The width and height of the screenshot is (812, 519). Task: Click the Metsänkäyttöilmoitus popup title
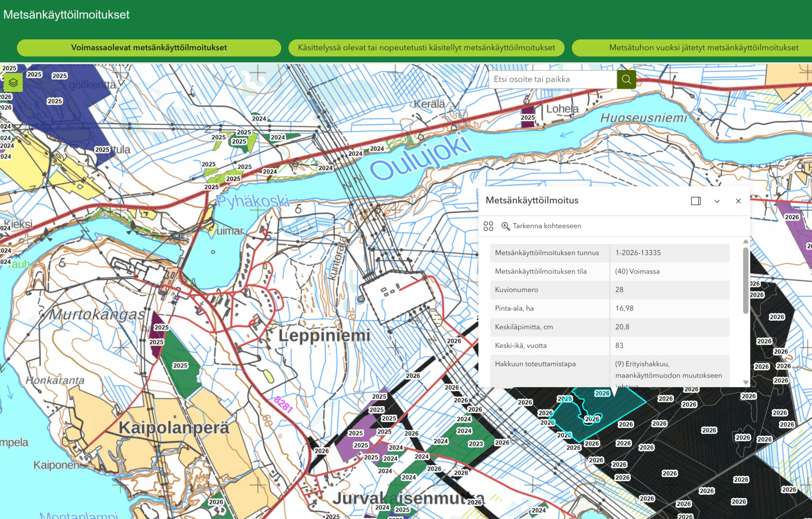click(x=532, y=200)
